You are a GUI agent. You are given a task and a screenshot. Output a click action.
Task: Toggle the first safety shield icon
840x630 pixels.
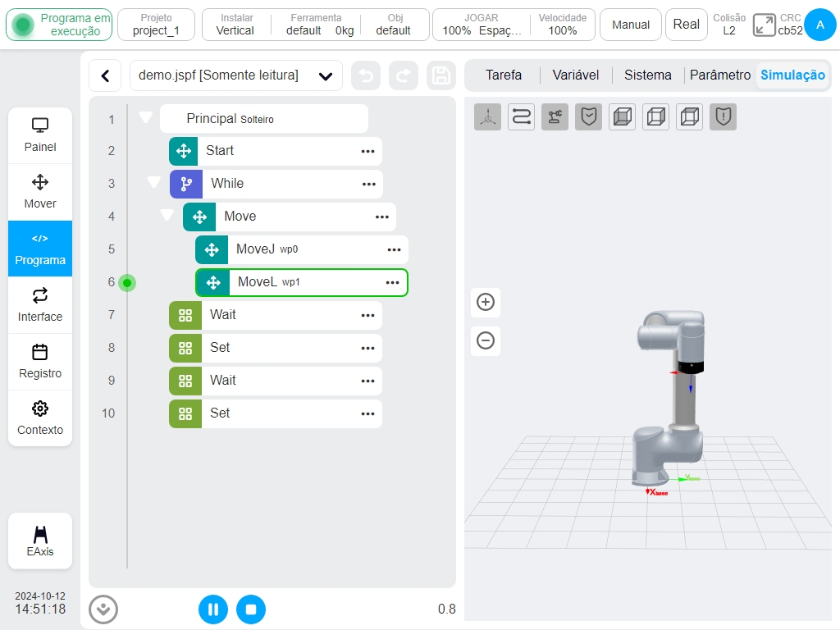[x=589, y=116]
